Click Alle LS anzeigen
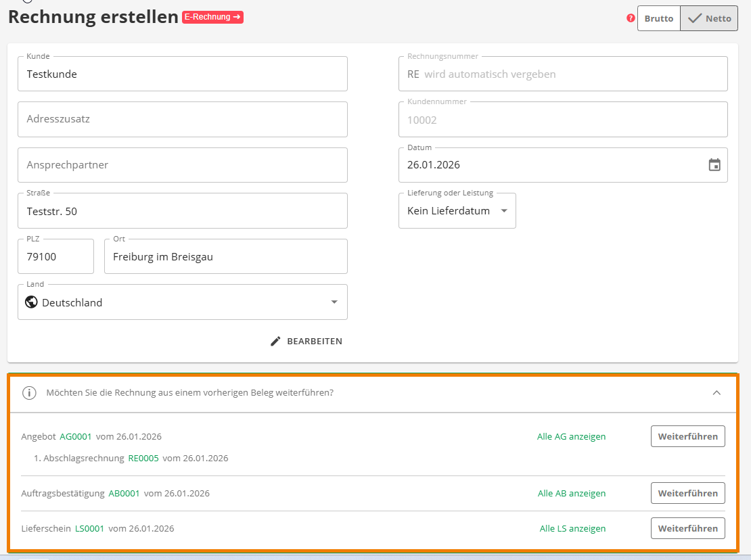Screen dimensions: 751x560 (x=572, y=528)
